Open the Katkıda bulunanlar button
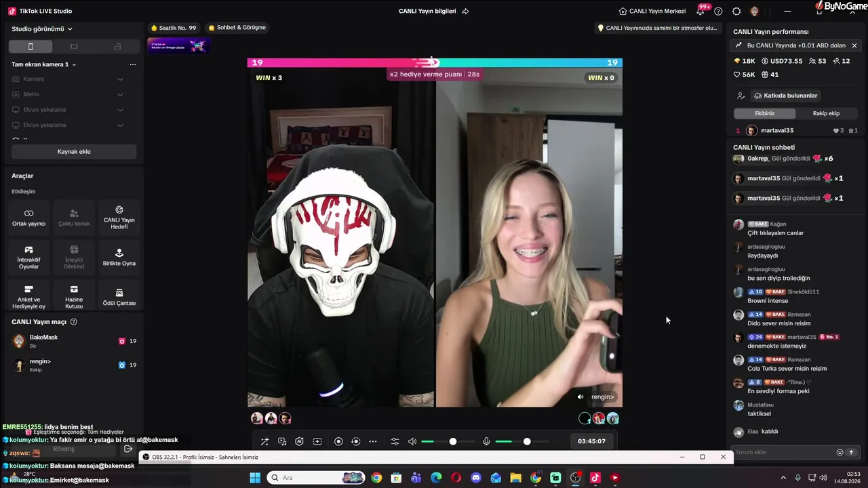 pyautogui.click(x=787, y=96)
